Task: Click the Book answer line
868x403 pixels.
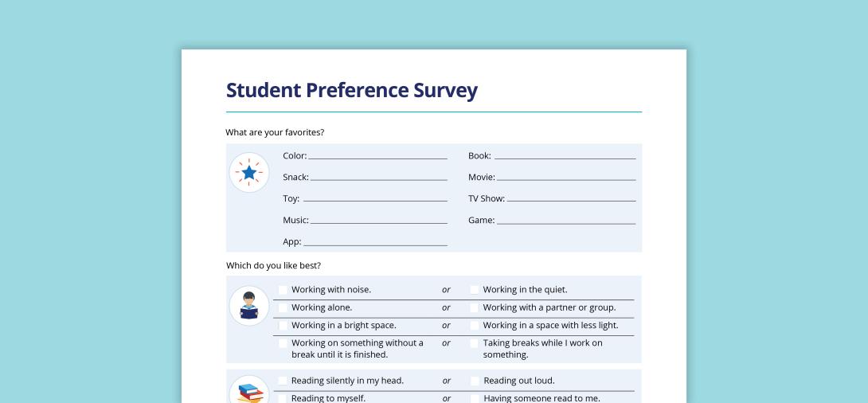Action: 564,156
